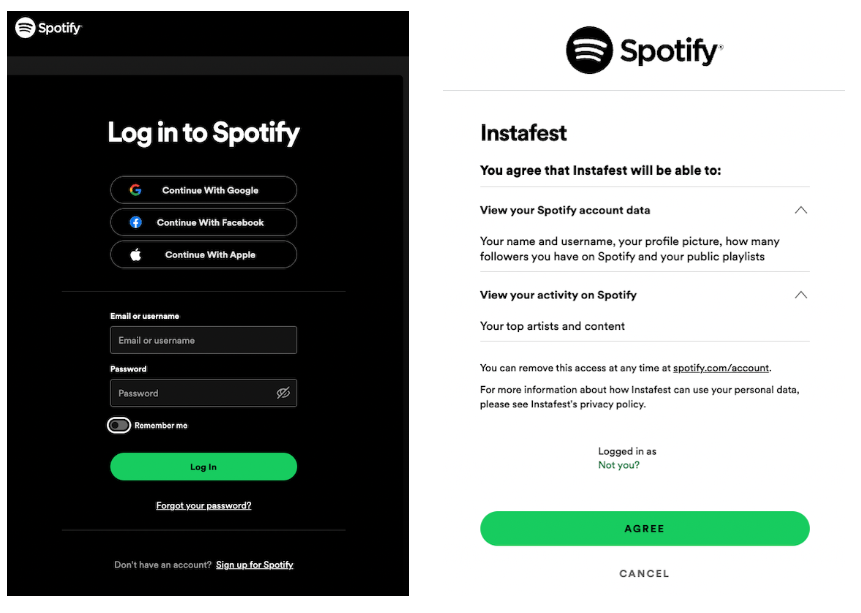Screen dimensions: 861x613
Task: Click CANCEL below the Agree button
Action: point(644,574)
